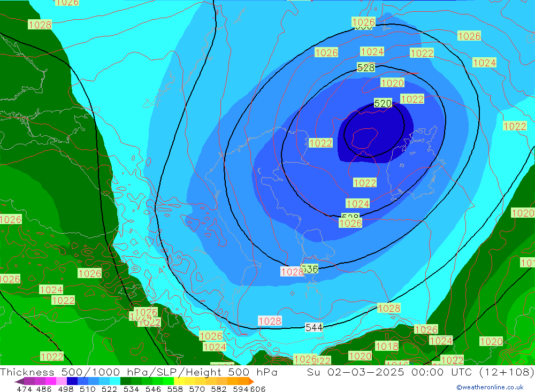The height and width of the screenshot is (392, 535).
Task: Click the legend value 522
Action: point(109,389)
